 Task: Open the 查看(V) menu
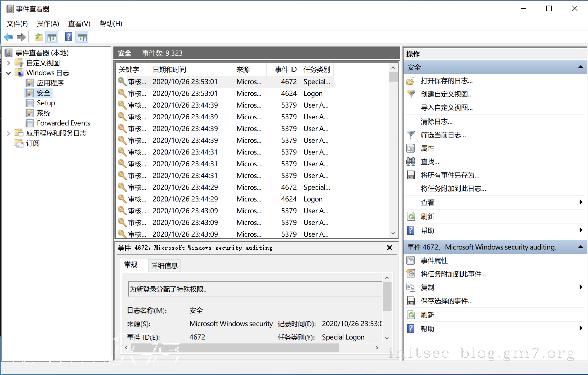point(79,23)
